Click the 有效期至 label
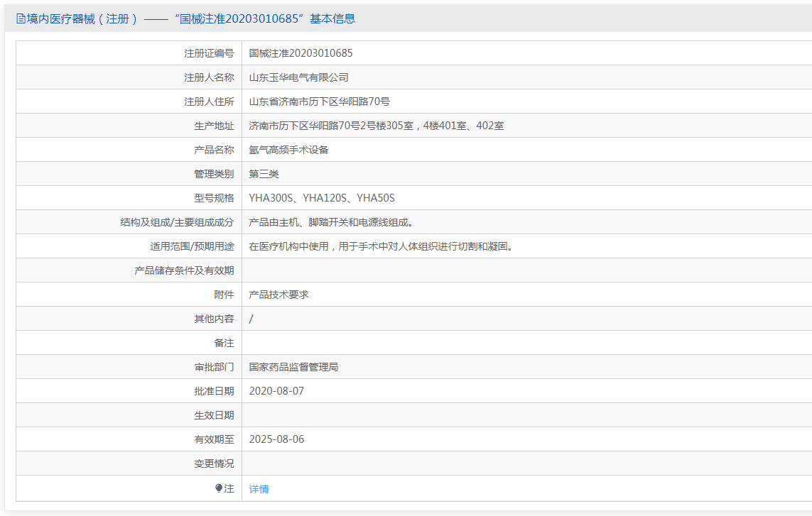This screenshot has width=812, height=516. pyautogui.click(x=214, y=439)
